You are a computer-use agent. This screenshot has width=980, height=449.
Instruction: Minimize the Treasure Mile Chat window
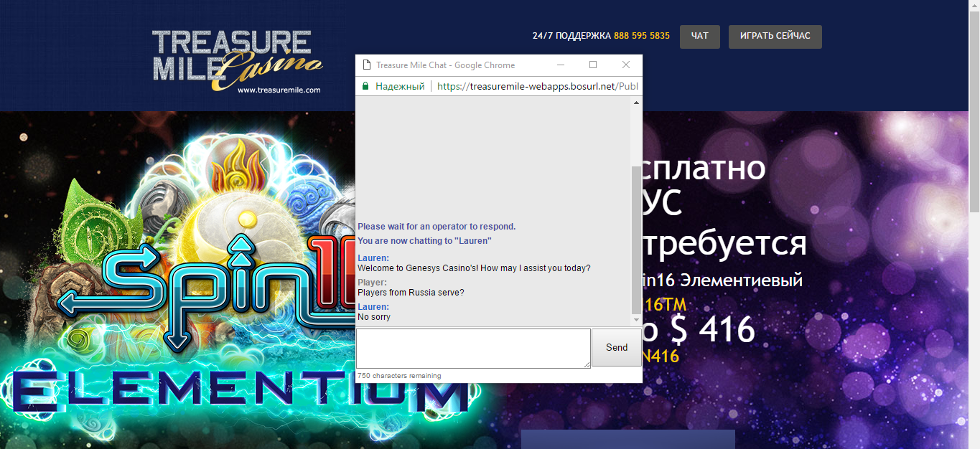pyautogui.click(x=561, y=65)
